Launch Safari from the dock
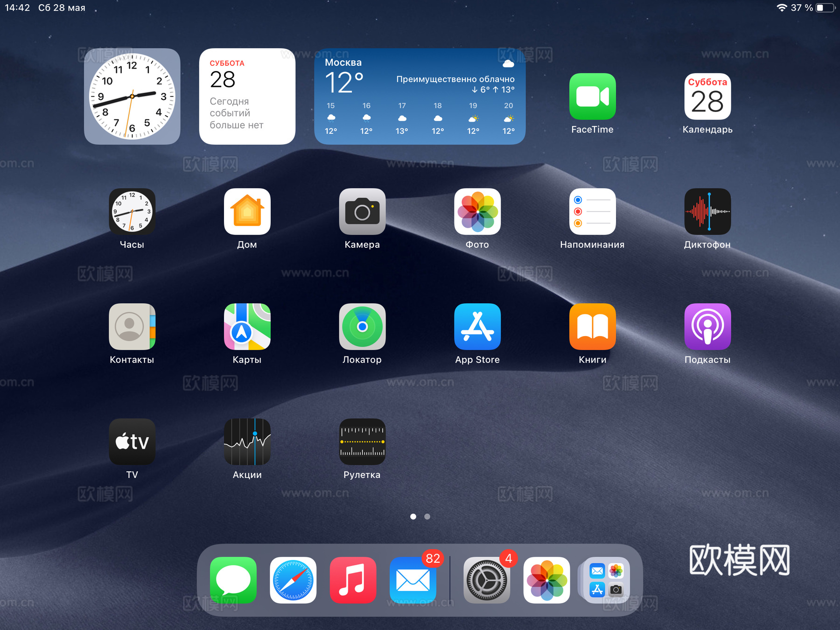840x630 pixels. pos(293,580)
